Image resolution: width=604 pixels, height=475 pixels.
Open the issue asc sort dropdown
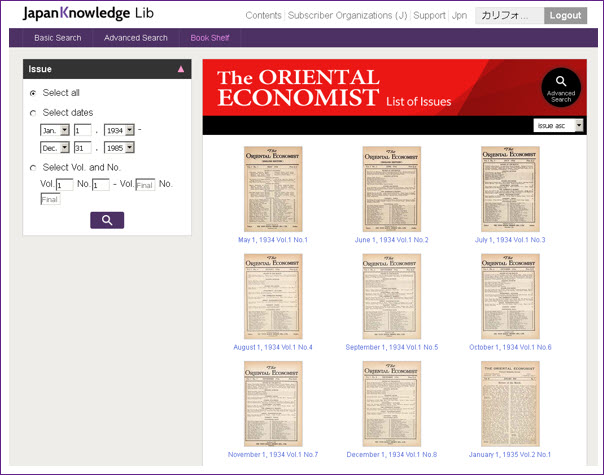point(558,126)
